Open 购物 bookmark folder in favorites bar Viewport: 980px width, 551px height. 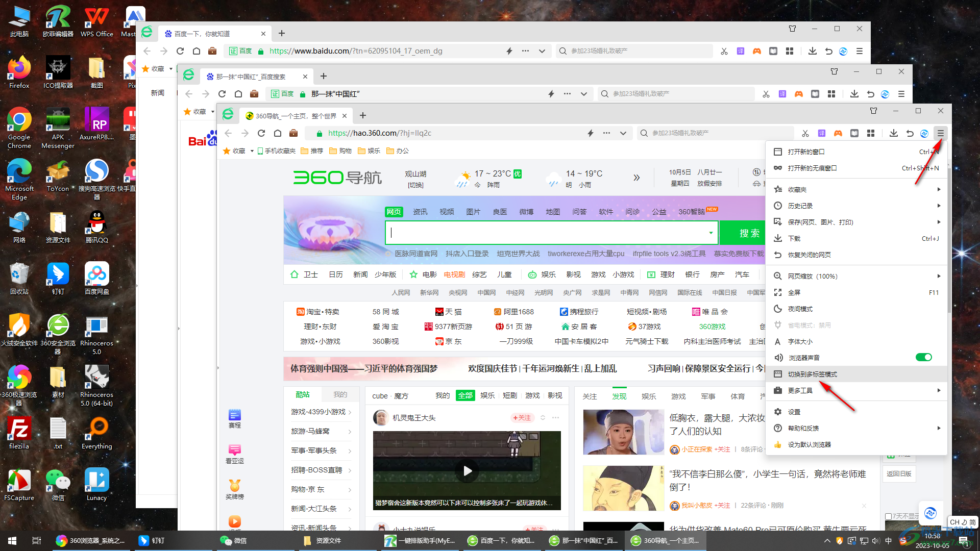pos(340,151)
